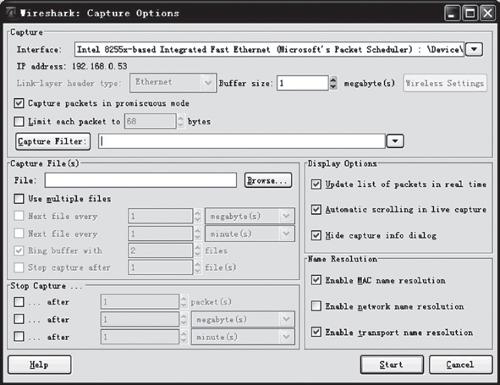Viewport: 500px width, 385px height.
Task: Adjust Buffer size with spinner arrows
Action: 333,83
